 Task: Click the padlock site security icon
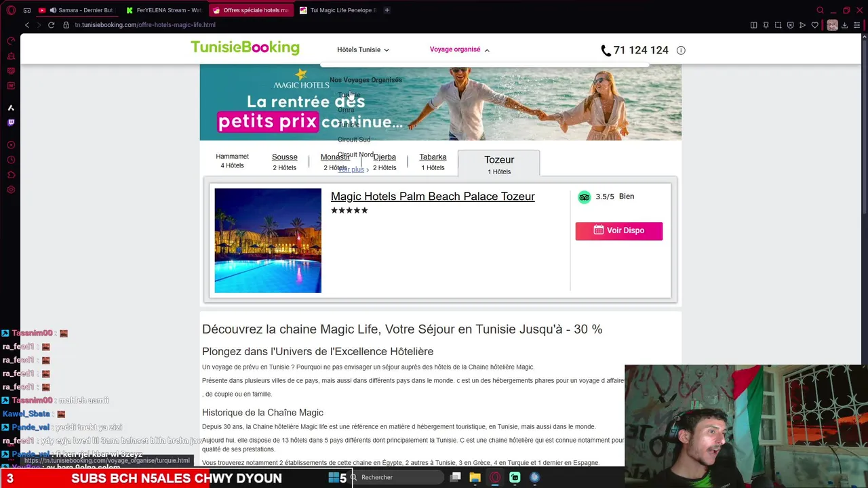point(66,25)
